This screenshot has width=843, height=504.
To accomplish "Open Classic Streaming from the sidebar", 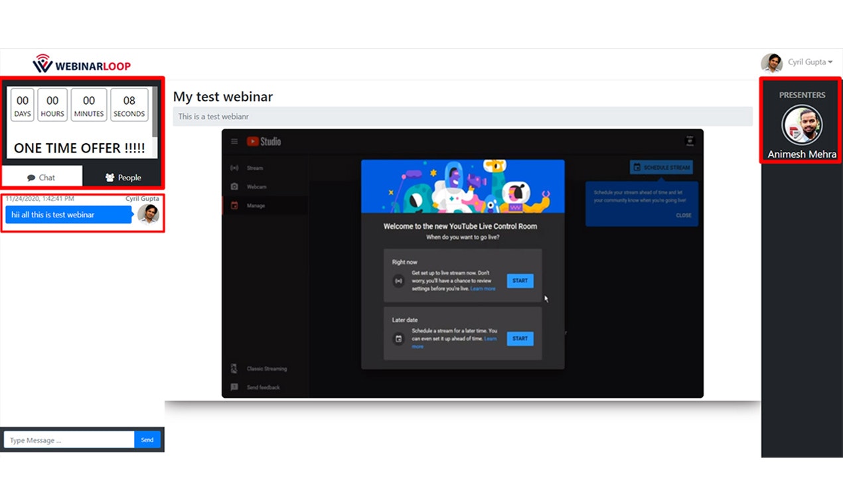I will [x=266, y=368].
